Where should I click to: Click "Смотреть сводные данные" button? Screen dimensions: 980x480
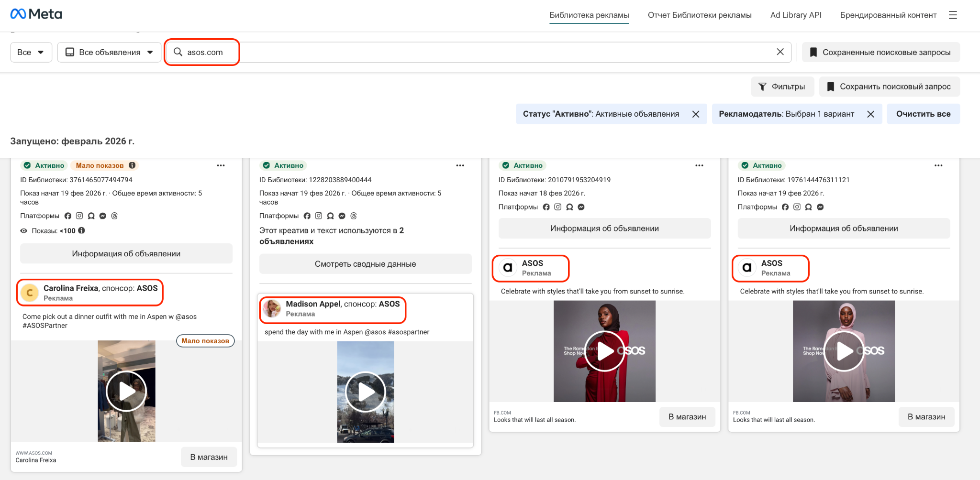[365, 264]
